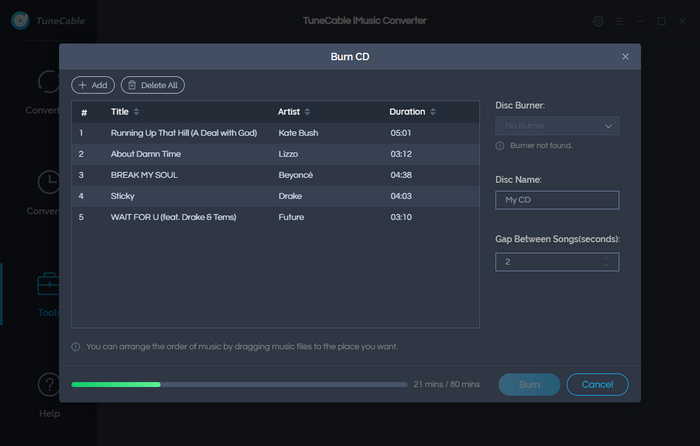Click the info icon beside Burner not found
The height and width of the screenshot is (446, 700).
[x=500, y=146]
